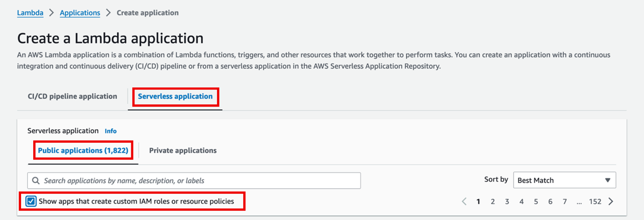
Task: Open the Info link beside Serverless application
Action: click(111, 131)
